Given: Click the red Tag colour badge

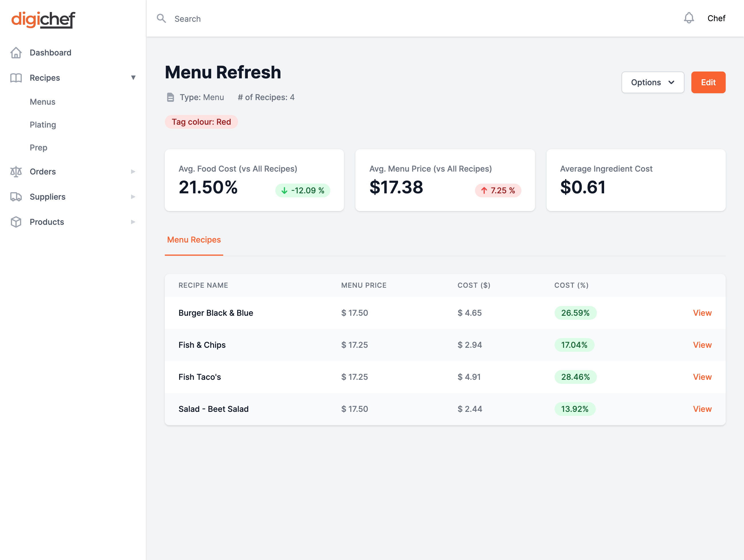Looking at the screenshot, I should tap(201, 122).
